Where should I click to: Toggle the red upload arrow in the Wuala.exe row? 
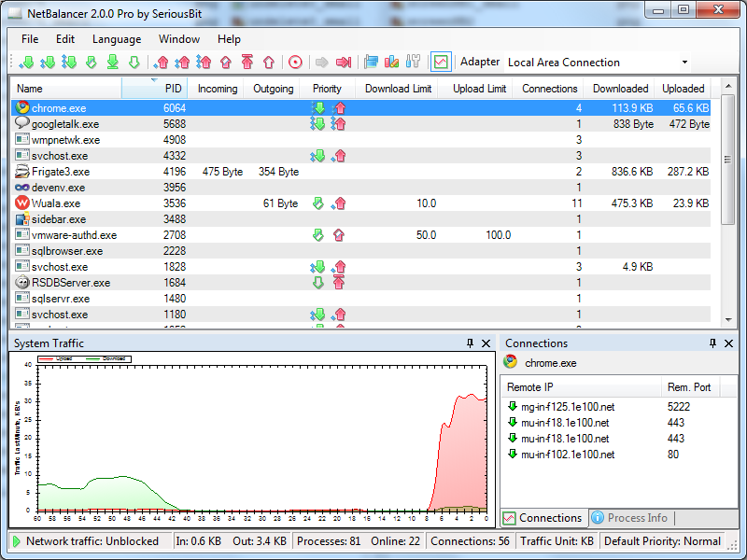338,203
